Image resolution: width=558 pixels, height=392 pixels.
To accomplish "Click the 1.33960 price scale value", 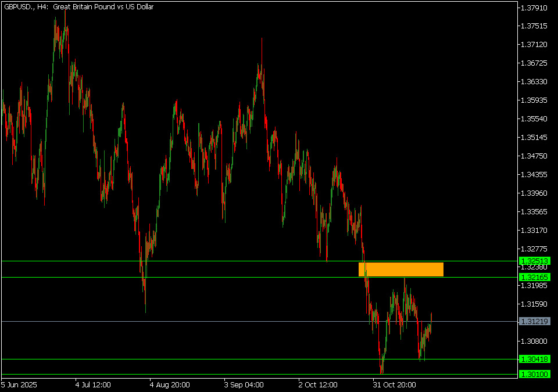I will (534, 193).
